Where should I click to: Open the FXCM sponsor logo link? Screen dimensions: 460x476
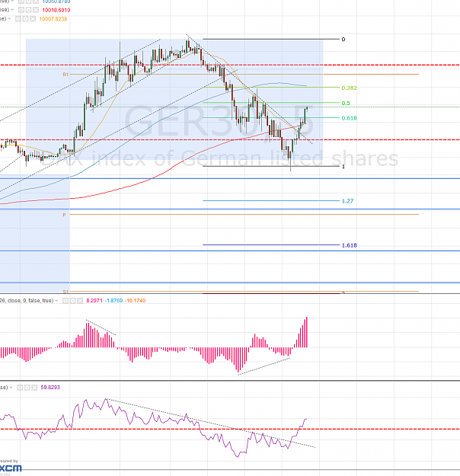[x=11, y=468]
